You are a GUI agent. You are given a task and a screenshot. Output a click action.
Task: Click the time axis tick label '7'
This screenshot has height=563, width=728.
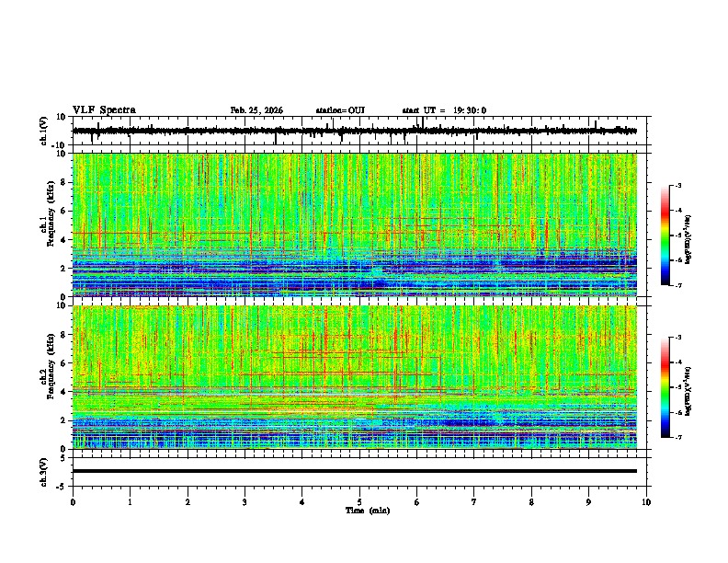tap(474, 502)
